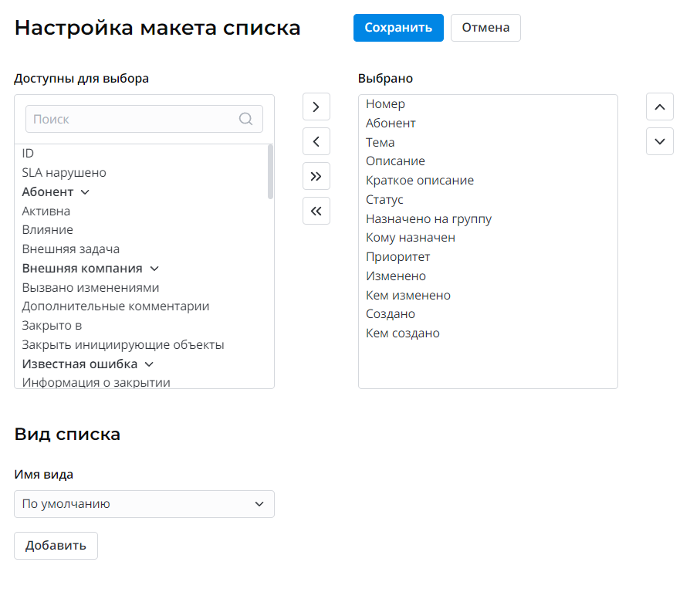690x616 pixels.
Task: Select Дополнительные комментарии in available list
Action: 115,306
